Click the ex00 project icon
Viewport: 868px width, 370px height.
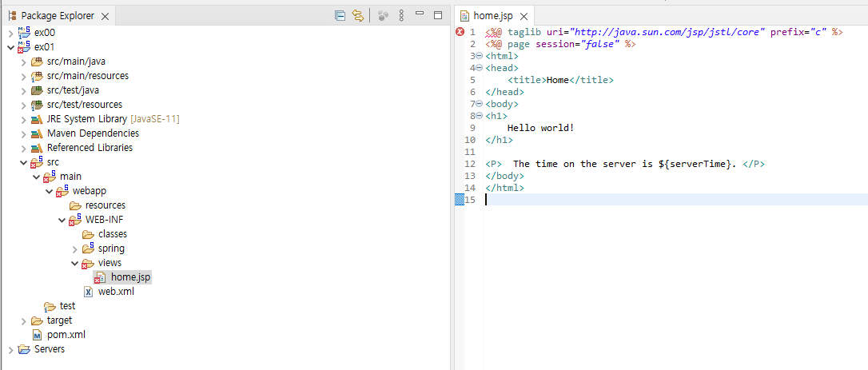point(24,32)
